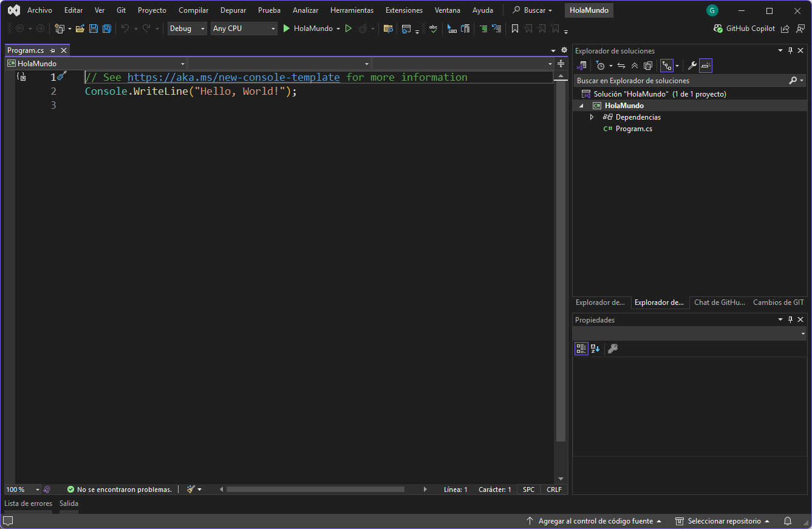Image resolution: width=812 pixels, height=529 pixels.
Task: Toggle a bookmark on the current line
Action: [515, 29]
